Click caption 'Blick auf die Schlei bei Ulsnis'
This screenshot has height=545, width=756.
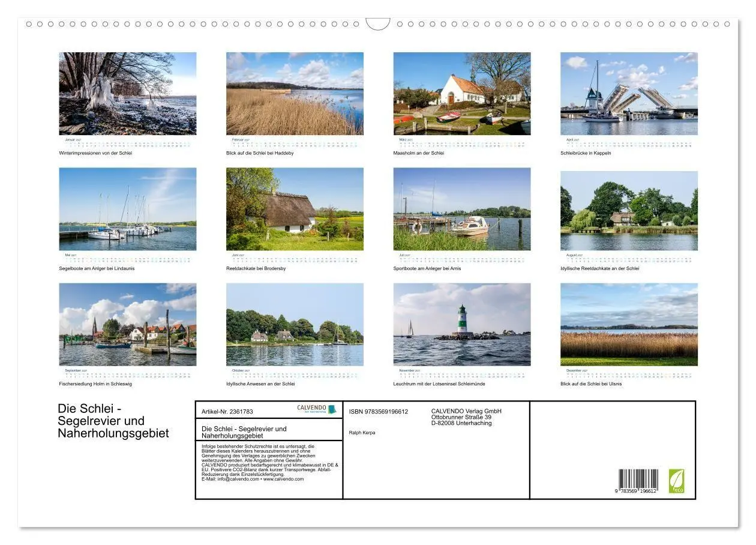click(591, 384)
